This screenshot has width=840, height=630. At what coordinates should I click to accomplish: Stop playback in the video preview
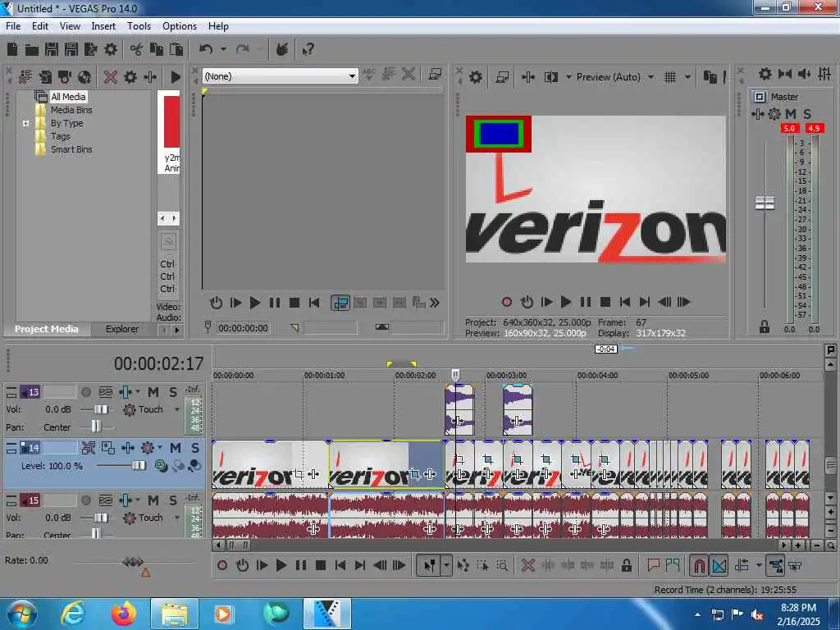click(x=605, y=302)
